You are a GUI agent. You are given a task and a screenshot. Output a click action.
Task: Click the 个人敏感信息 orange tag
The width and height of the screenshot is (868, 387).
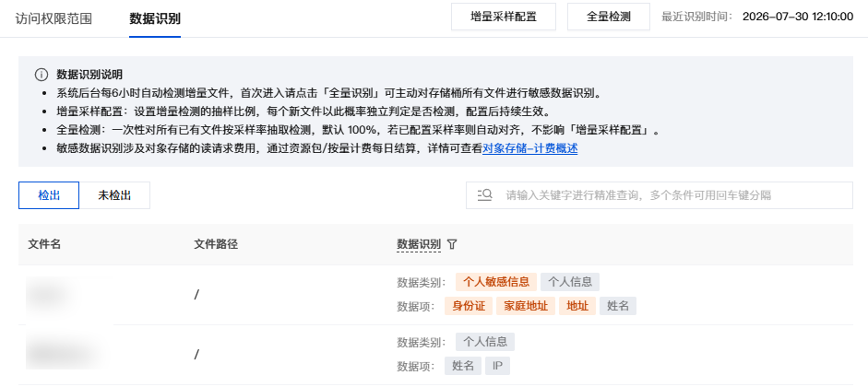pyautogui.click(x=496, y=282)
